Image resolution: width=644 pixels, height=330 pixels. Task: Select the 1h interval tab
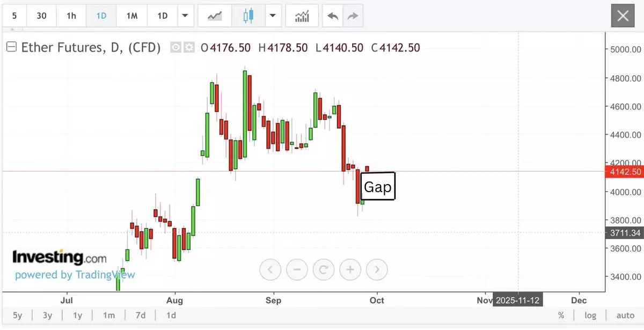click(71, 16)
